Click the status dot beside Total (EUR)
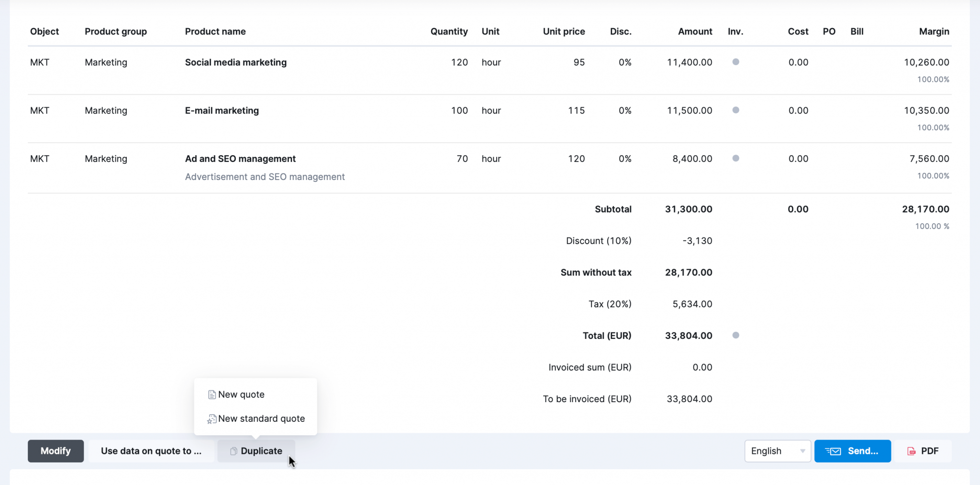The image size is (980, 485). click(736, 335)
